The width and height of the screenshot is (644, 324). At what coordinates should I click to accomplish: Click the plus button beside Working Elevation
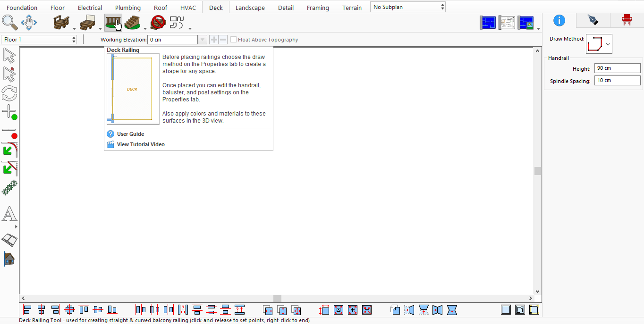(x=214, y=40)
